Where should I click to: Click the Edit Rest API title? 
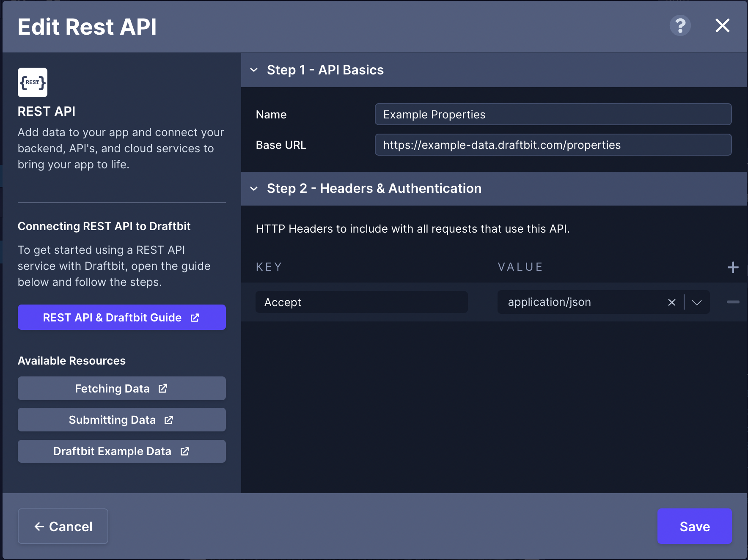[87, 27]
